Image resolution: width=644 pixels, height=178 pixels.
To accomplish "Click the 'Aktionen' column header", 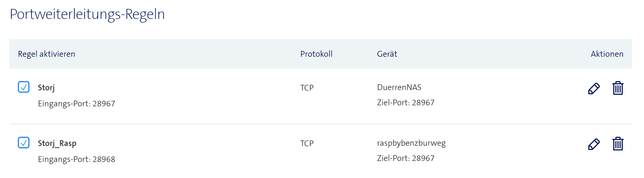I will (x=607, y=54).
